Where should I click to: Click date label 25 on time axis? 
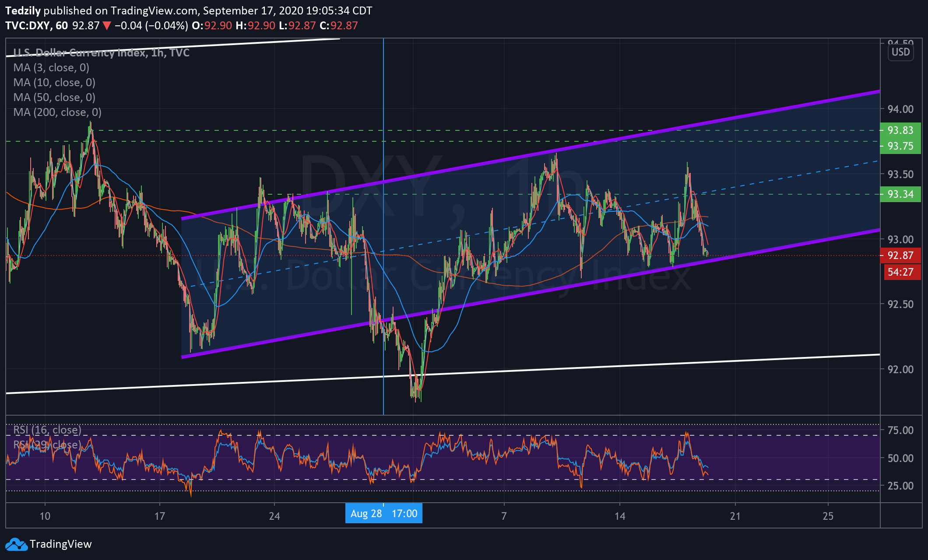828,516
